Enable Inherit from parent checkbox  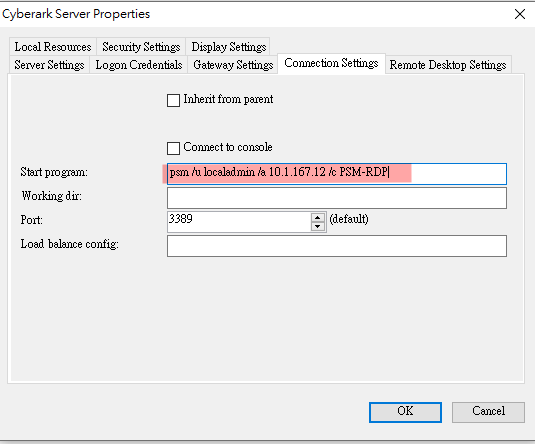(x=173, y=100)
